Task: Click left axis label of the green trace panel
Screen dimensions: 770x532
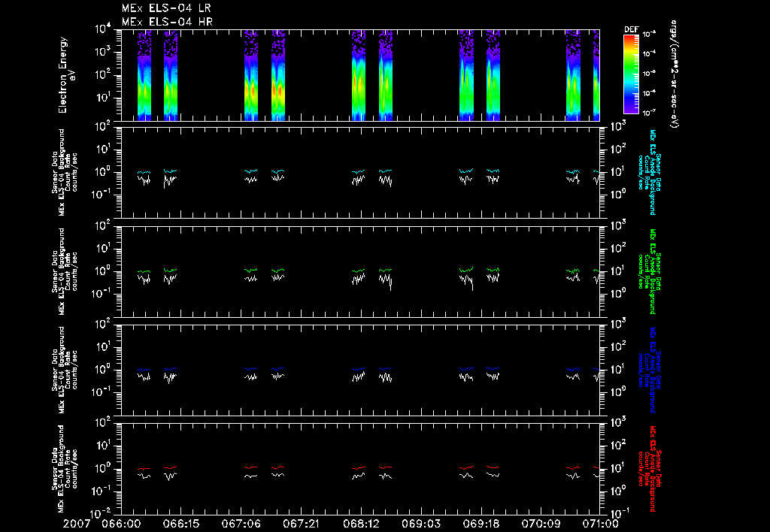Action: click(x=65, y=271)
